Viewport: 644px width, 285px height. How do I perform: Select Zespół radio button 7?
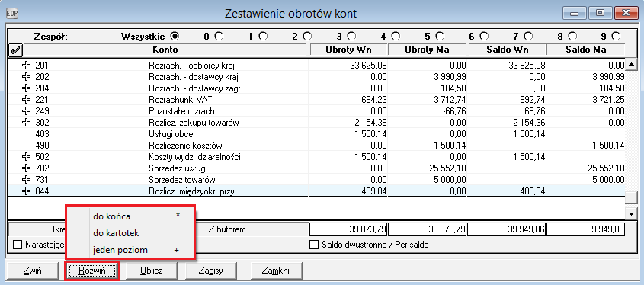click(x=527, y=36)
